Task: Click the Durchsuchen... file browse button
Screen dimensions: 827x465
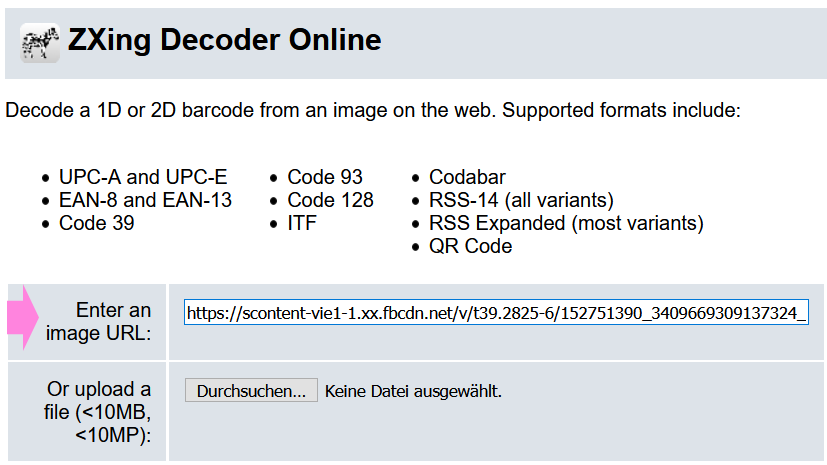Action: [251, 391]
